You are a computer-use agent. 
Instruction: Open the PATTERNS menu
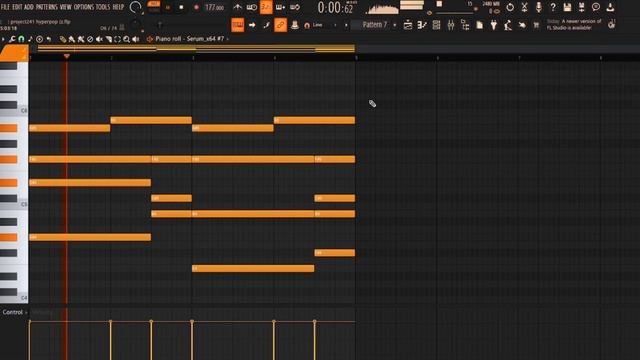(x=47, y=7)
